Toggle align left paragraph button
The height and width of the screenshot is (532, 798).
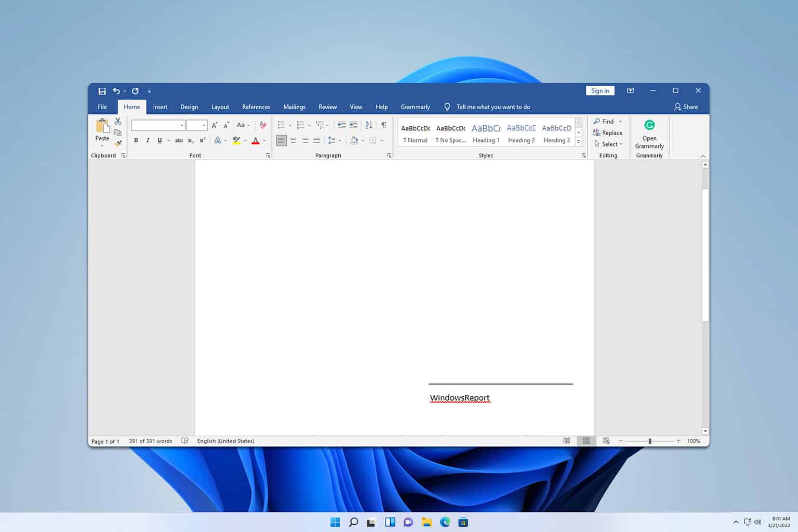click(x=281, y=140)
